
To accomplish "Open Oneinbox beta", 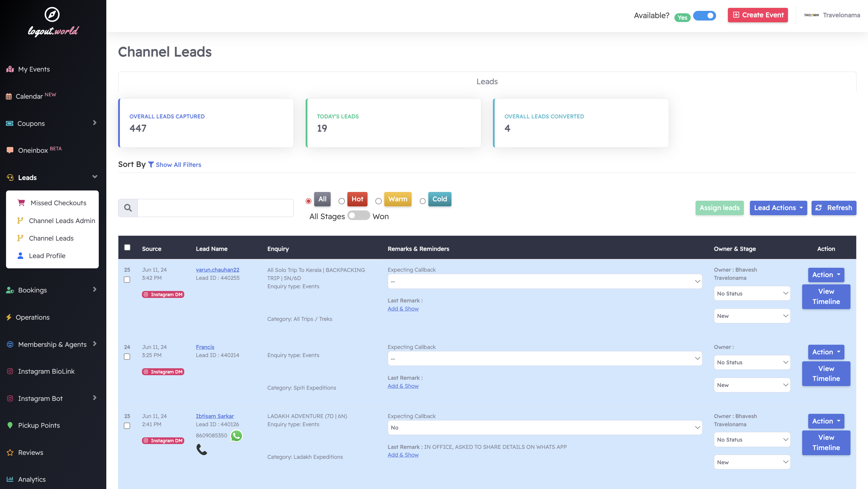I will tap(34, 150).
